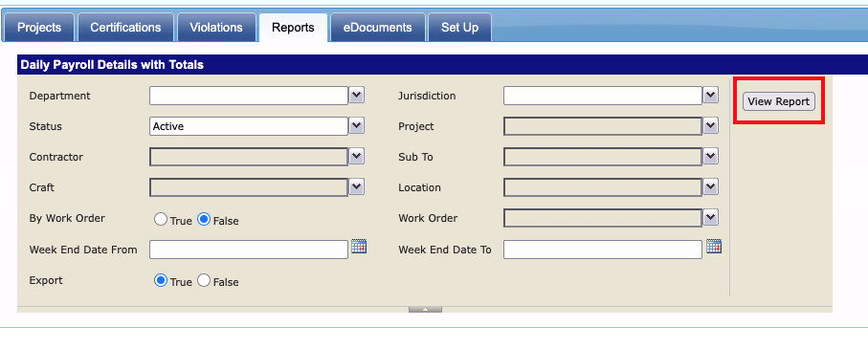Viewport: 868px width, 348px height.
Task: Select Export True radio button
Action: (161, 280)
